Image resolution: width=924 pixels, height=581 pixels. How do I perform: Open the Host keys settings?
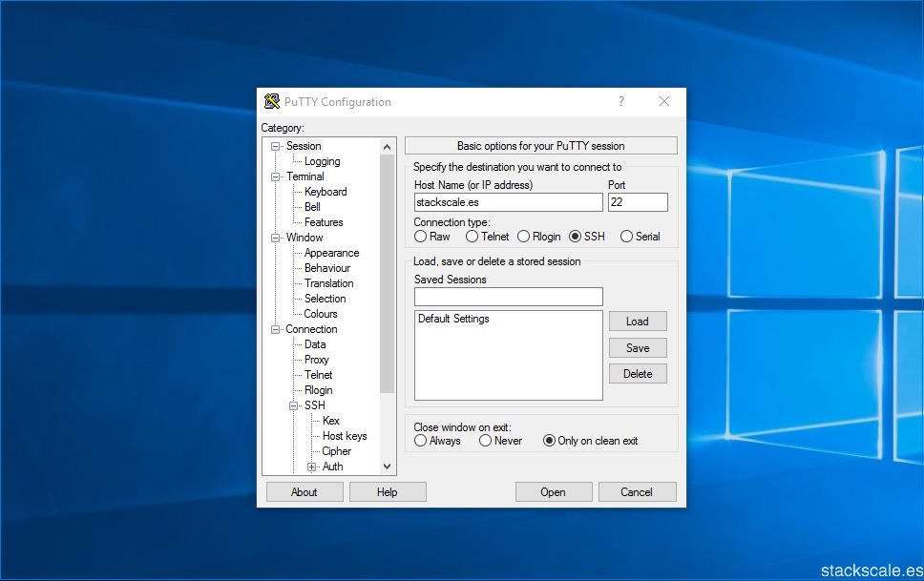point(344,436)
